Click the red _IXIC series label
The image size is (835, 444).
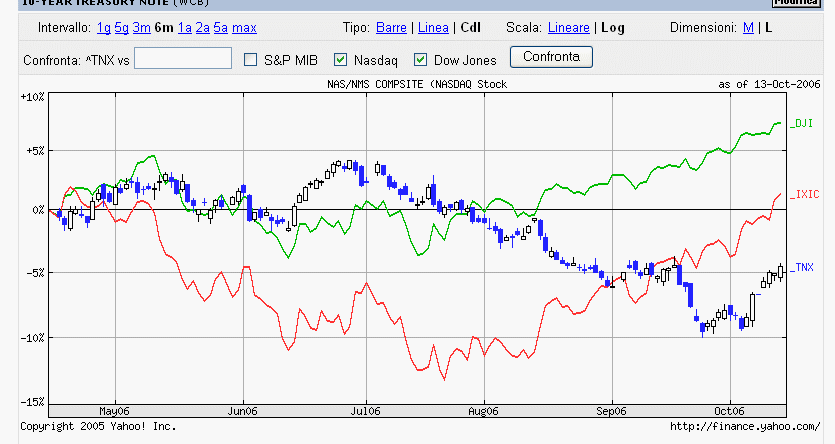pos(804,195)
